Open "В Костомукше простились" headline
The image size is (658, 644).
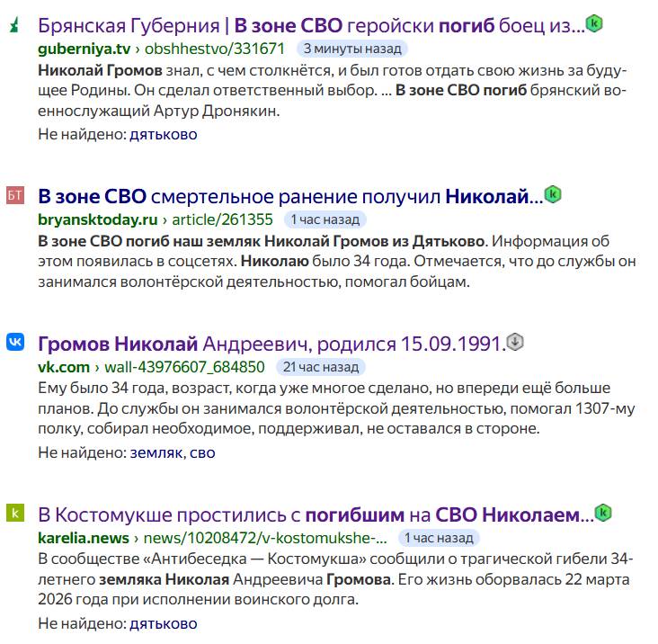[x=316, y=515]
